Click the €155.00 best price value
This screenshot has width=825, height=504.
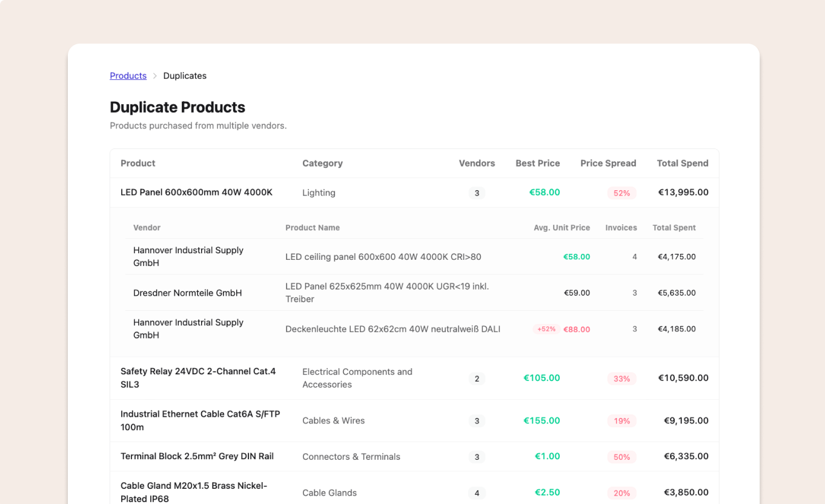[542, 420]
